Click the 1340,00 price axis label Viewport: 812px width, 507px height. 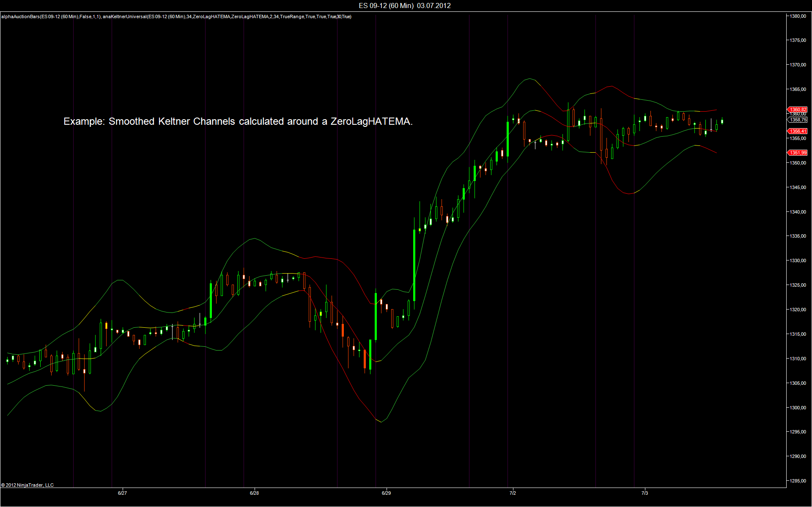[798, 212]
